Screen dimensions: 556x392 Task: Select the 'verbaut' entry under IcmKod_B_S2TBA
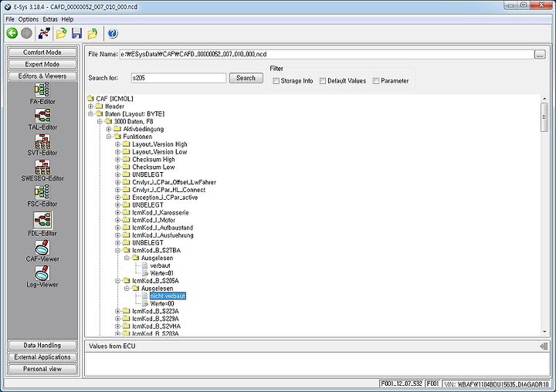tap(161, 265)
